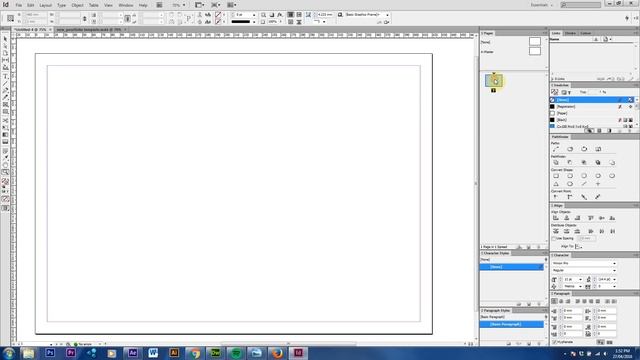Toggle Hyphenate checkbox
The height and width of the screenshot is (360, 640).
554,342
